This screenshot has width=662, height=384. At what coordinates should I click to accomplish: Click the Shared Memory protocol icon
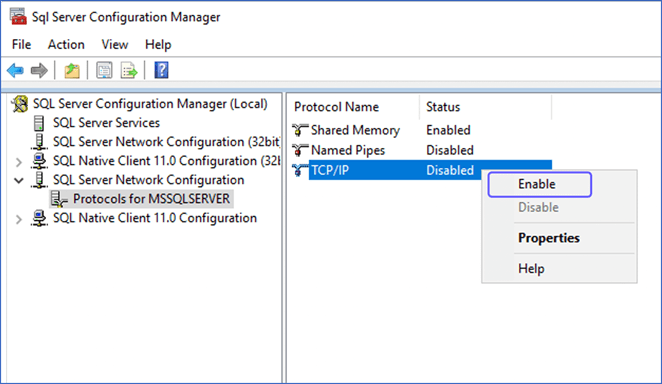click(x=300, y=130)
